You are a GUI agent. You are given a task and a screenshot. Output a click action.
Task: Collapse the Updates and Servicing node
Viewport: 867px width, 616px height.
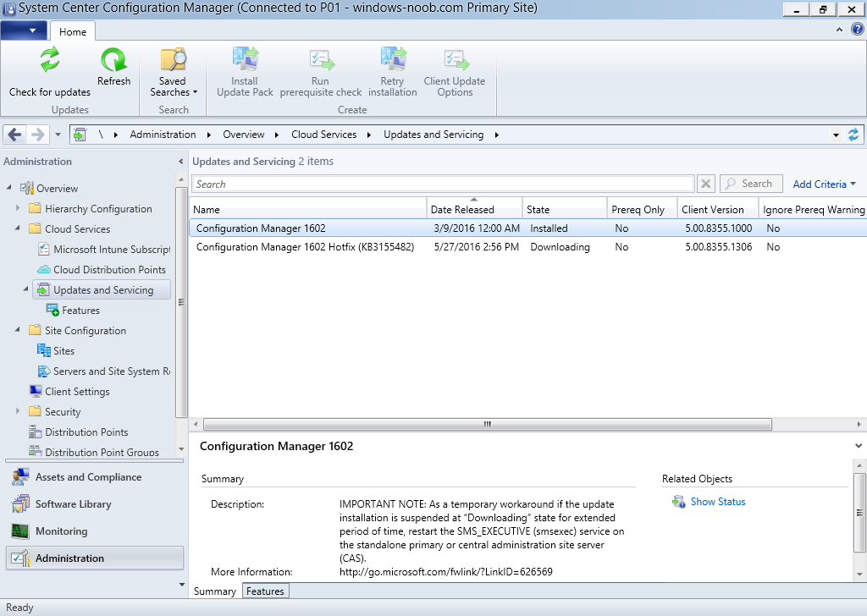pyautogui.click(x=26, y=289)
